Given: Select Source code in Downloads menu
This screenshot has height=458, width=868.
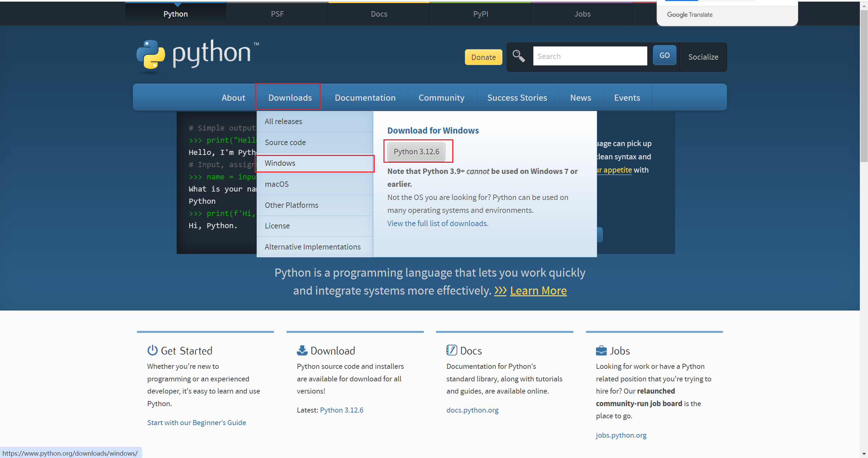Looking at the screenshot, I should pos(315,142).
